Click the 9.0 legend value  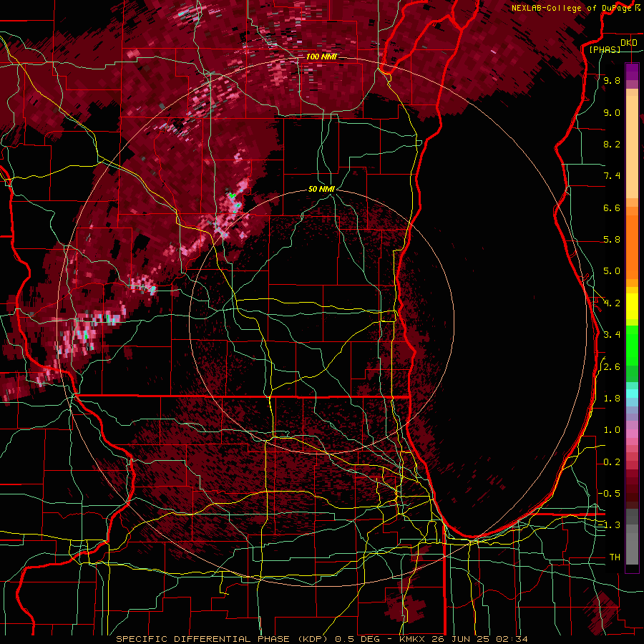[x=612, y=112]
